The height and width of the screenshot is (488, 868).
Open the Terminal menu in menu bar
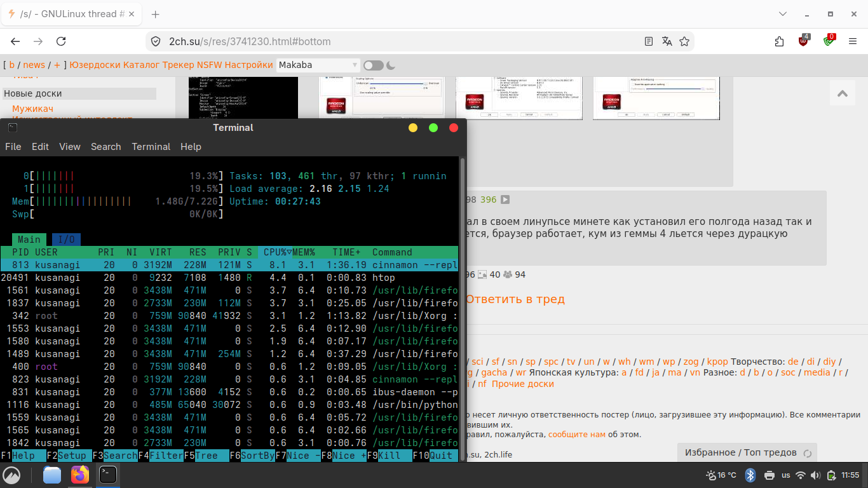(x=151, y=146)
